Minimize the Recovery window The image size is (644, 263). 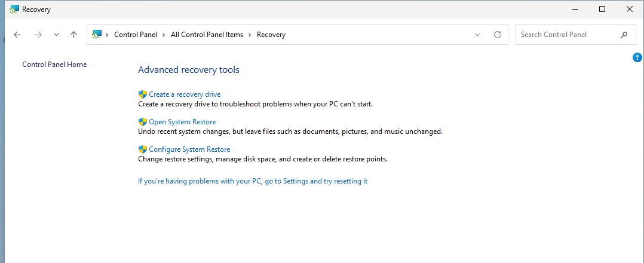(574, 9)
